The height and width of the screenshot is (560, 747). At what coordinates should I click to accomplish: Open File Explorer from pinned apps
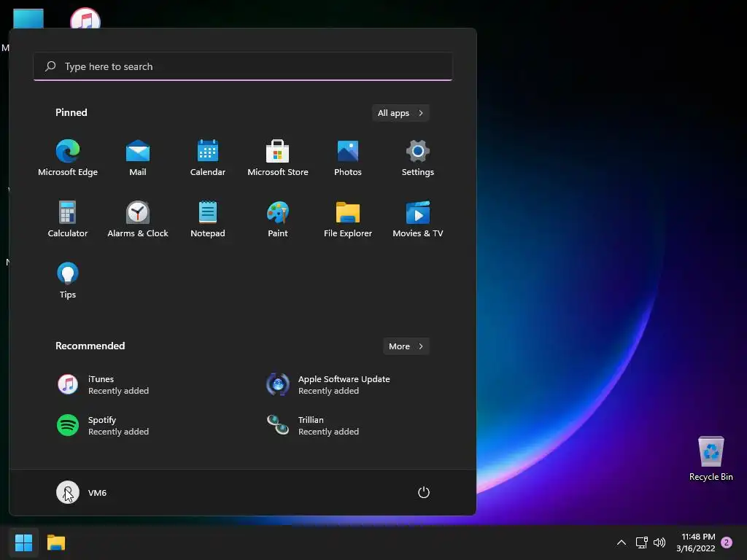click(x=348, y=219)
